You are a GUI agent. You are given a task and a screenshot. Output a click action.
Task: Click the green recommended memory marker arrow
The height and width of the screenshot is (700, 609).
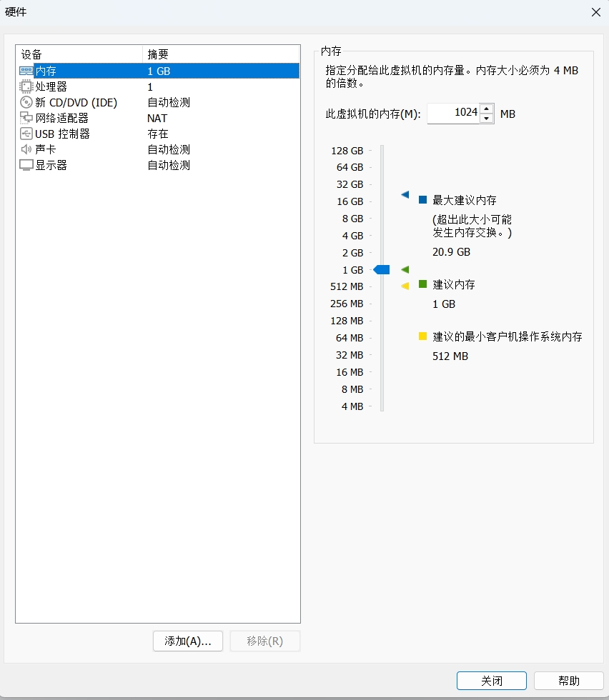pyautogui.click(x=405, y=270)
